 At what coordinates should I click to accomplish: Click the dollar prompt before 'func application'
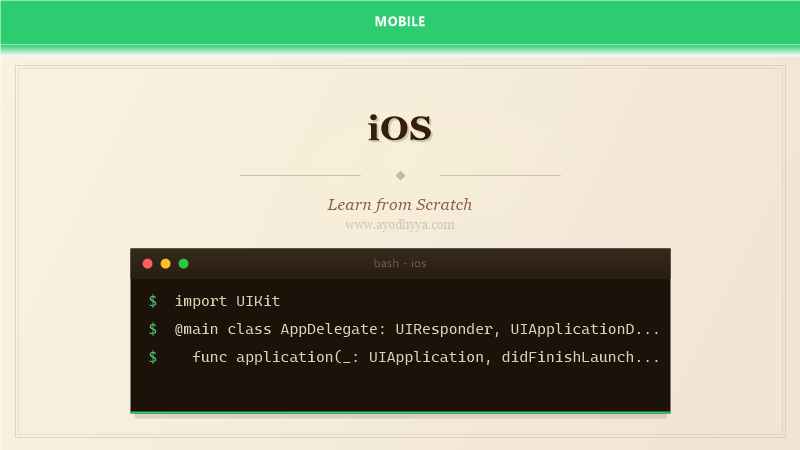(153, 357)
